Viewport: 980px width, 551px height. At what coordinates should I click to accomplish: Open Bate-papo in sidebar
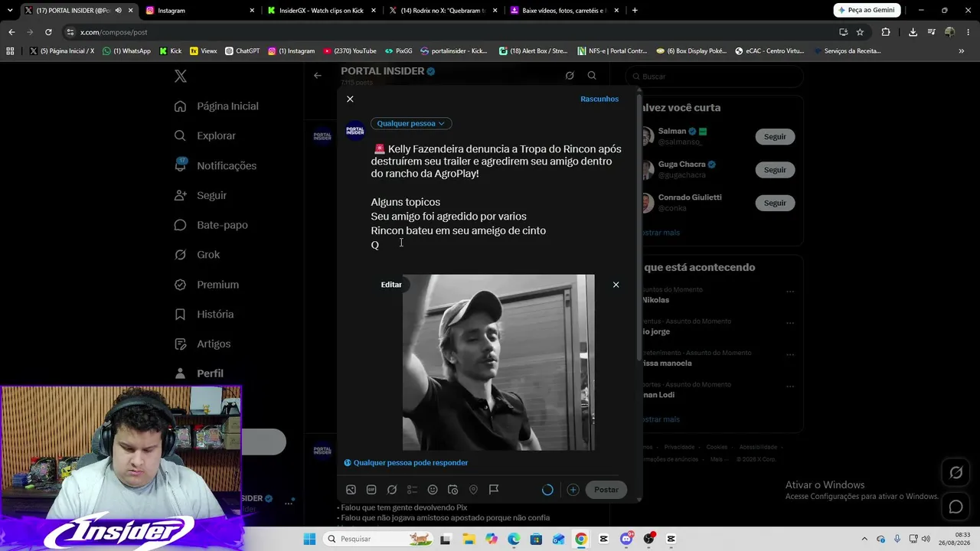211,225
